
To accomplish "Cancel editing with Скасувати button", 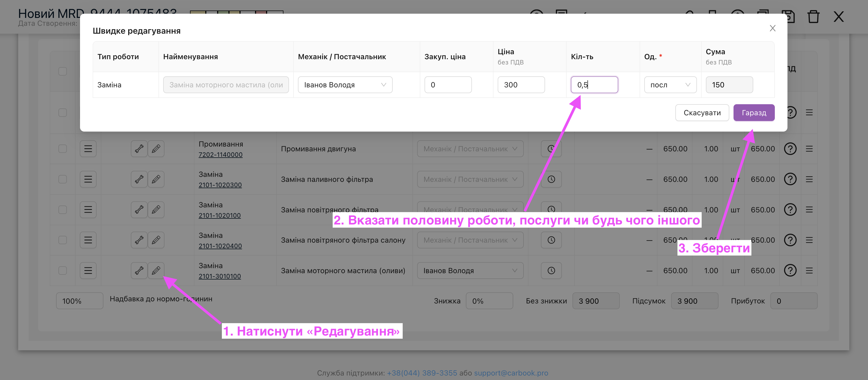I will click(x=702, y=113).
